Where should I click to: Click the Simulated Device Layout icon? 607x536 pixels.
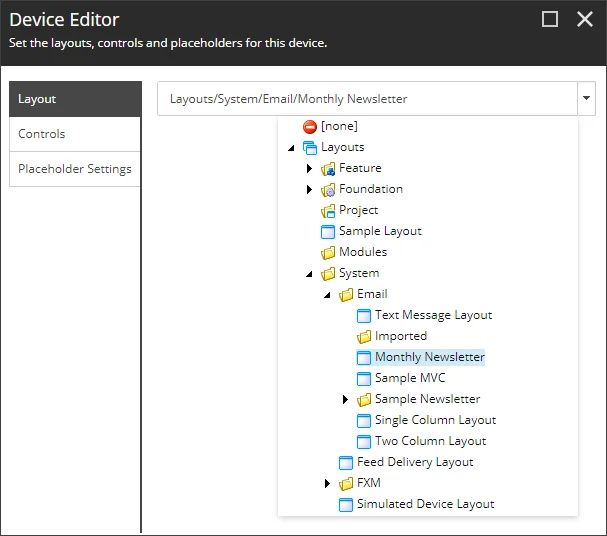(346, 505)
